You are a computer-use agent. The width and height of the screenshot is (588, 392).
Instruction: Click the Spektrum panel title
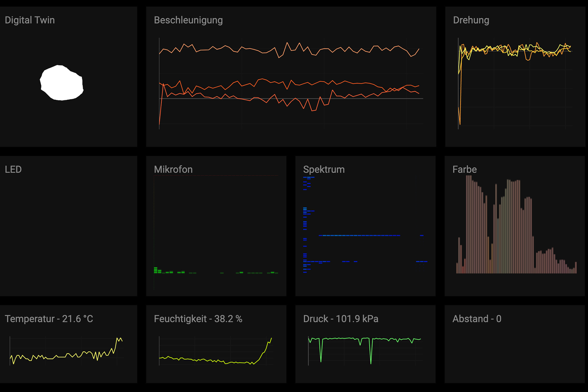(324, 169)
